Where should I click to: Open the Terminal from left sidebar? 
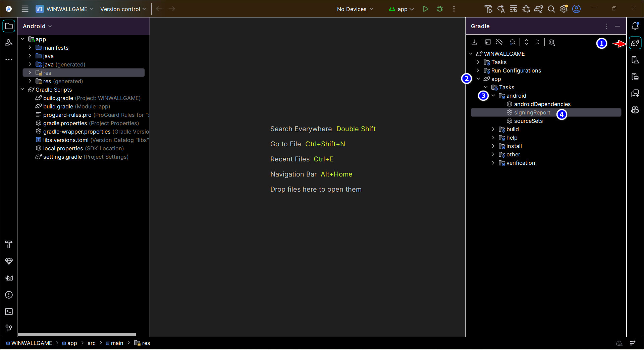[x=9, y=312]
